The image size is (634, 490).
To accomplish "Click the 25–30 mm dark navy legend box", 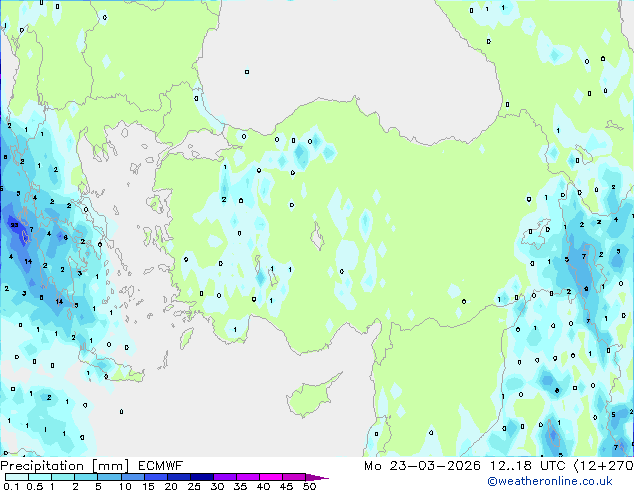I will [x=201, y=477].
